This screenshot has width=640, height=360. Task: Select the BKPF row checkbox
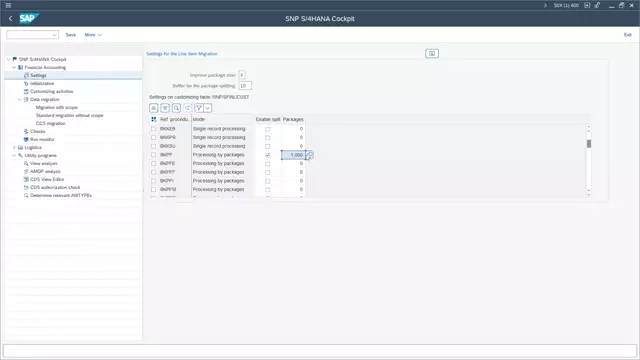tap(153, 155)
